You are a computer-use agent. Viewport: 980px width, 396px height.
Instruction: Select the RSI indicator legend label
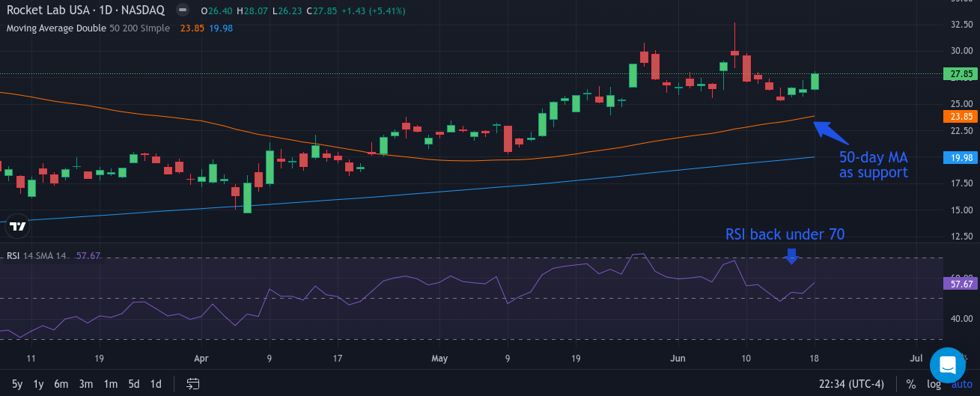pos(13,256)
